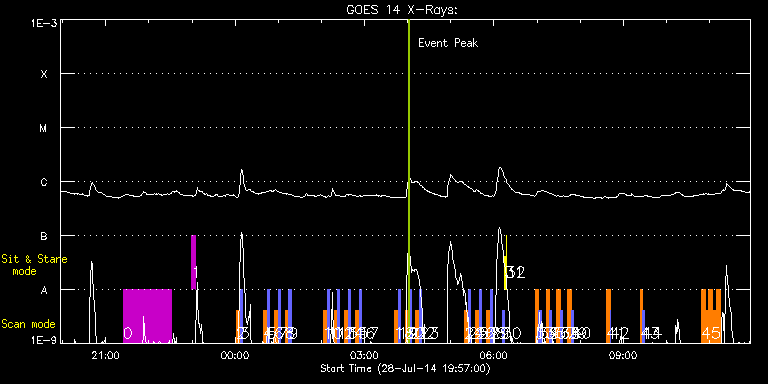
Task: Select the orange scan block labeled 45
Action: click(x=711, y=316)
